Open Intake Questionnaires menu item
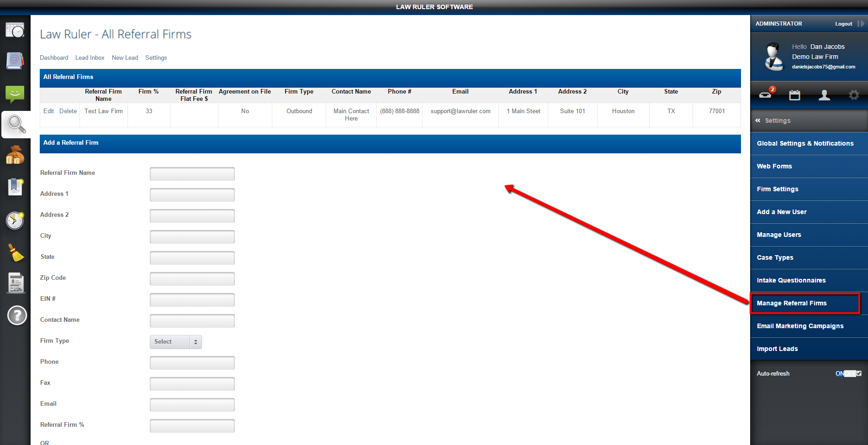868x445 pixels. [x=809, y=280]
